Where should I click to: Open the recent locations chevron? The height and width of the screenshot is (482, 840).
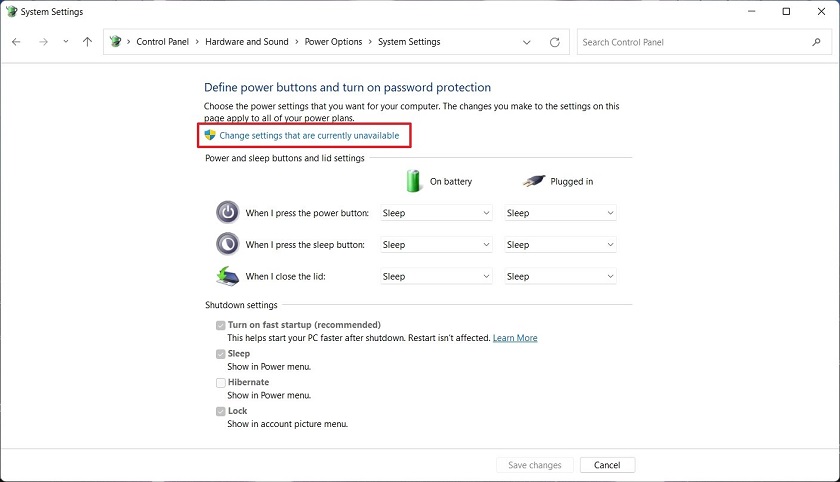tap(65, 41)
